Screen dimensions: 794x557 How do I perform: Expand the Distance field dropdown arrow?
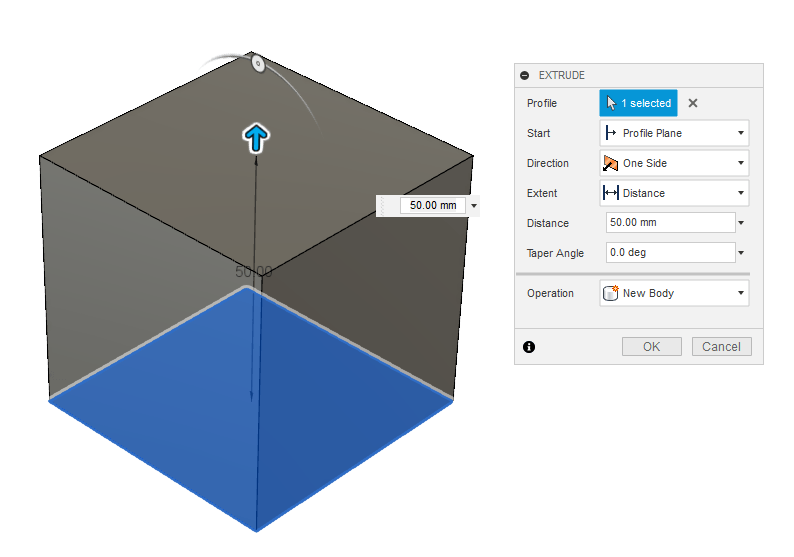point(741,223)
